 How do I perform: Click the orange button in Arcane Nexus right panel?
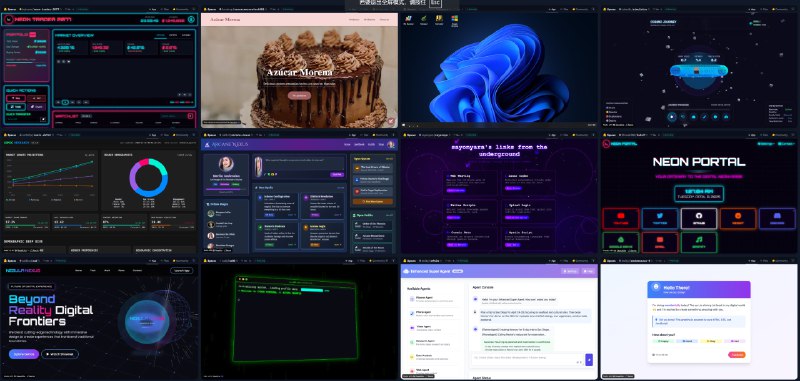(x=372, y=201)
